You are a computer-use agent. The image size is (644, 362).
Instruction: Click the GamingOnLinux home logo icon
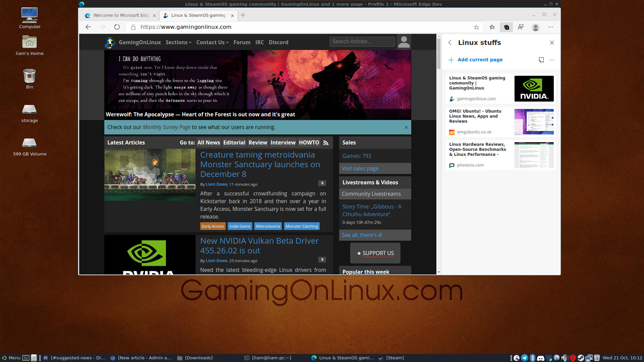[x=111, y=42]
